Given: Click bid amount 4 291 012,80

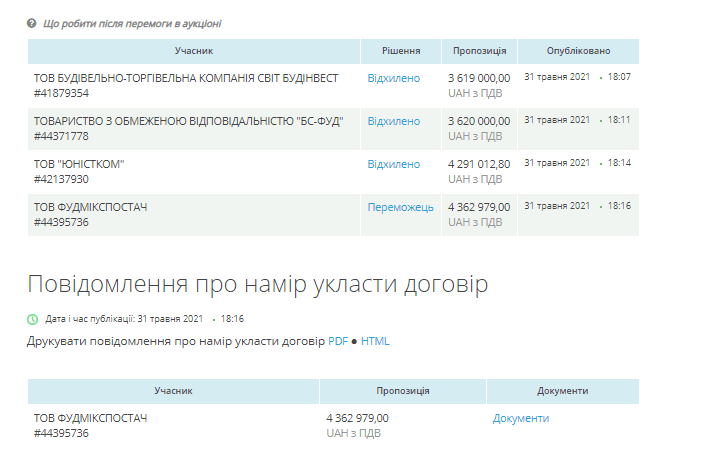Looking at the screenshot, I should (479, 164).
